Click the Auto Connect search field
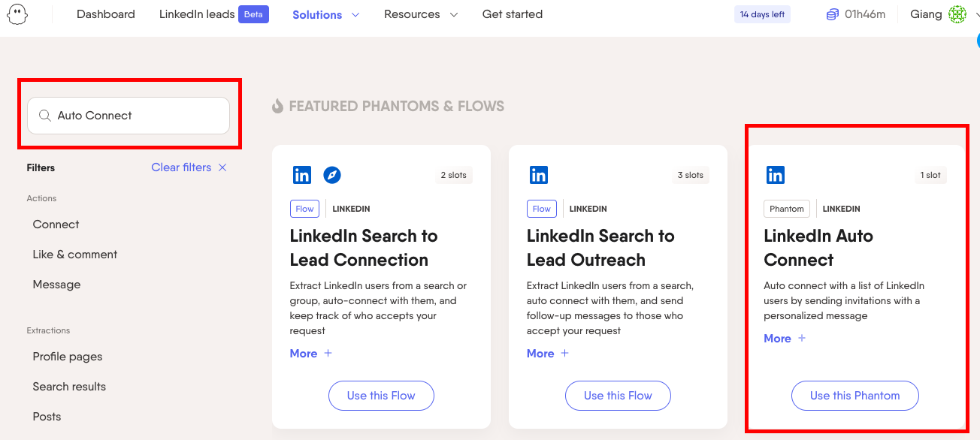Image resolution: width=980 pixels, height=440 pixels. pos(135,116)
